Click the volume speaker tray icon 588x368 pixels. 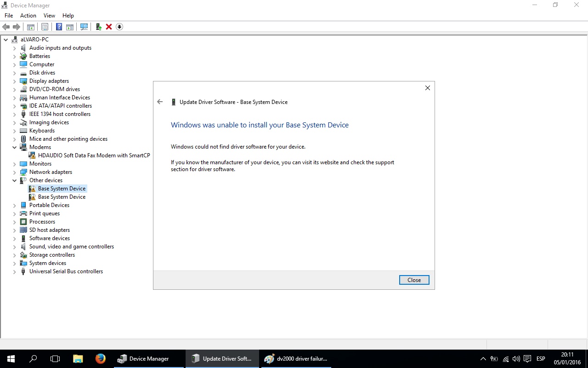point(516,359)
